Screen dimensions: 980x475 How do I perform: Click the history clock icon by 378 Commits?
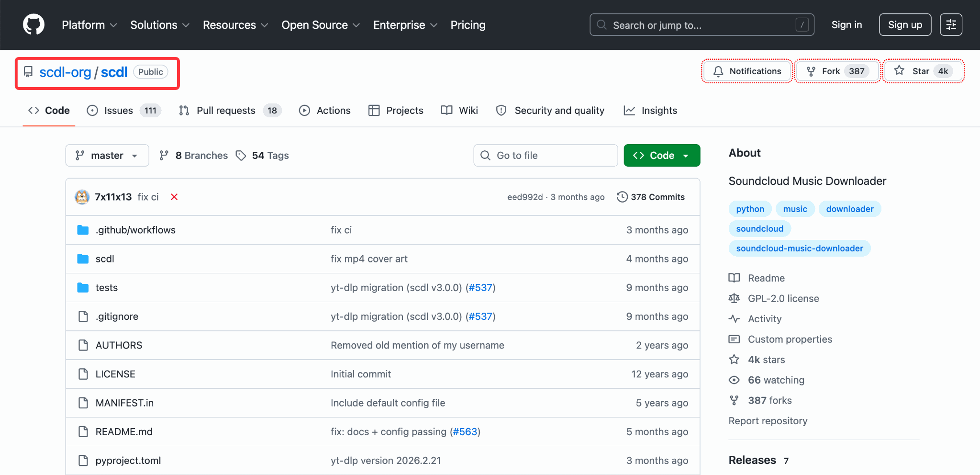click(622, 197)
